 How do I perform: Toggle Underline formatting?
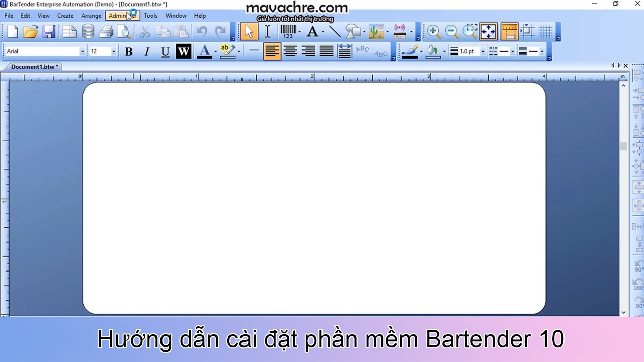[165, 51]
